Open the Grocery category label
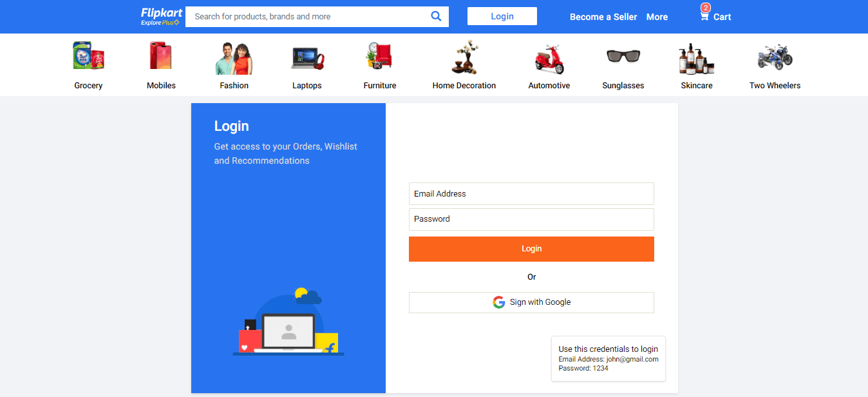868x397 pixels. 88,85
